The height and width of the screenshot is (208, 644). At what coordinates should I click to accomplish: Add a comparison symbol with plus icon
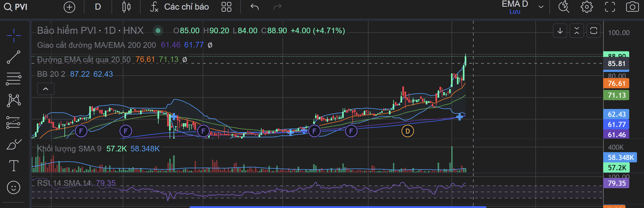tap(69, 7)
